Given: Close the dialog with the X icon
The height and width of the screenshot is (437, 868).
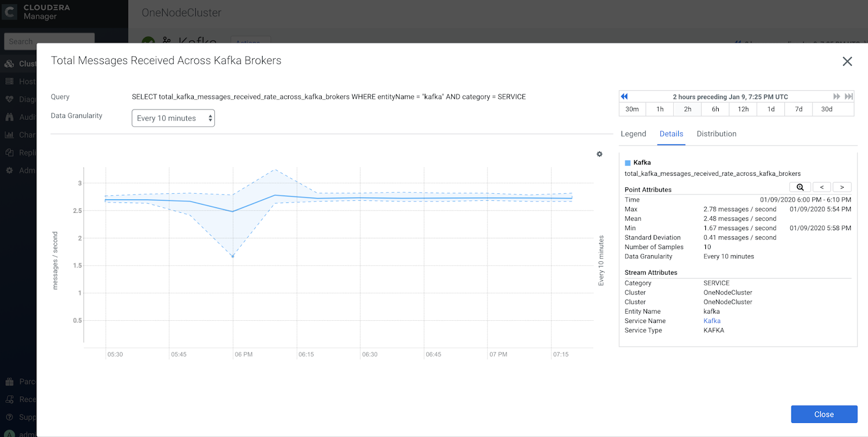Looking at the screenshot, I should [x=847, y=61].
